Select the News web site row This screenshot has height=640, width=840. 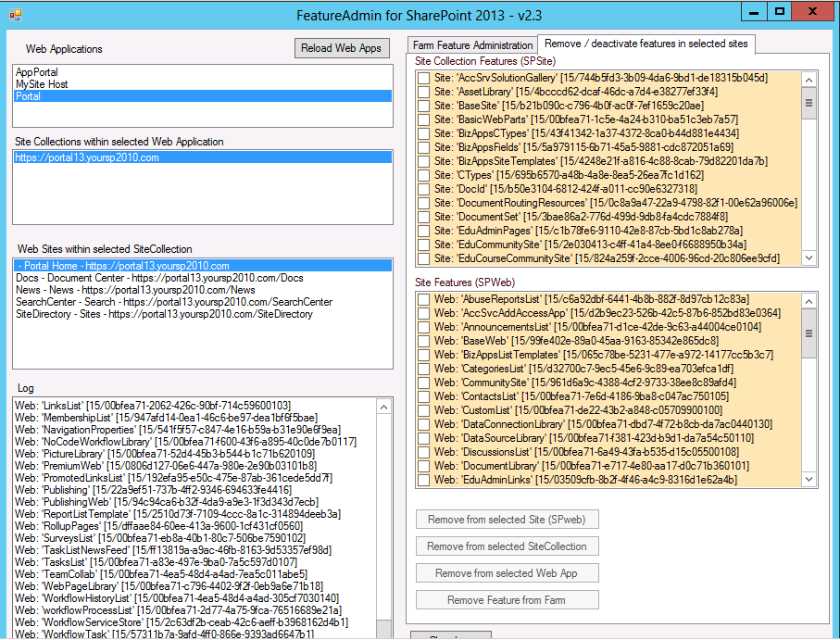click(x=203, y=290)
